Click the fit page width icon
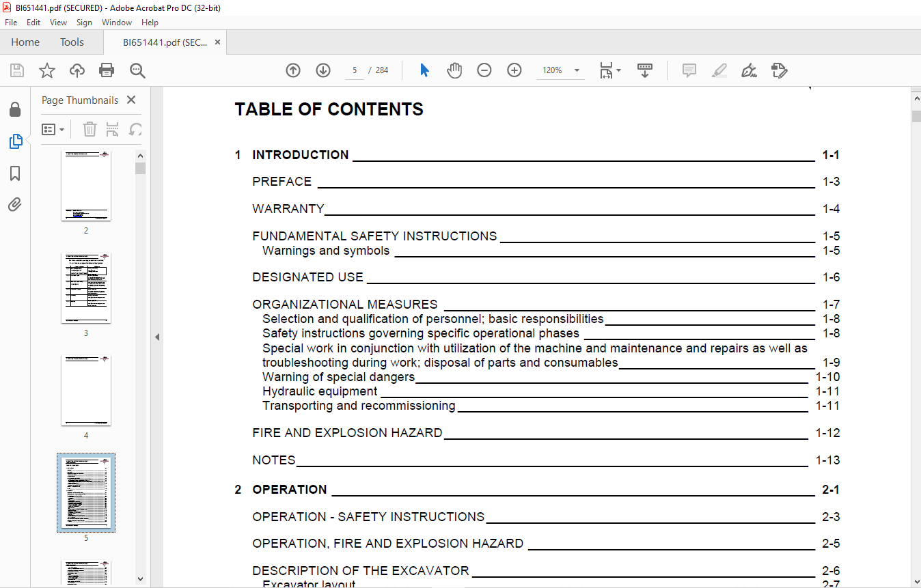The image size is (921, 588). 606,70
